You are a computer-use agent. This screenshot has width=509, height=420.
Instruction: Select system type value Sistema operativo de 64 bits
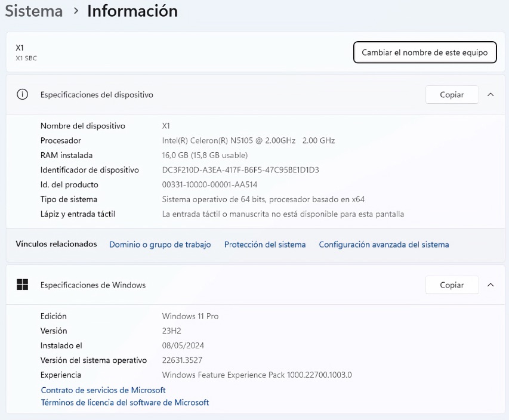coord(263,199)
